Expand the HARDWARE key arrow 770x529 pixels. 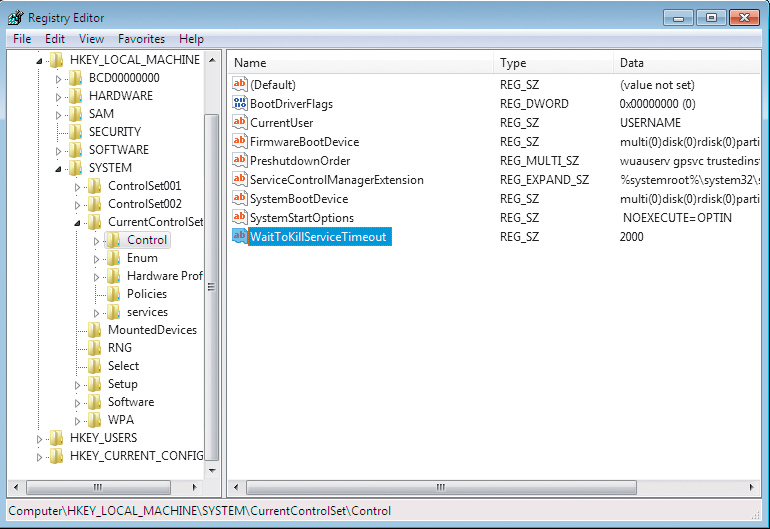pyautogui.click(x=59, y=96)
